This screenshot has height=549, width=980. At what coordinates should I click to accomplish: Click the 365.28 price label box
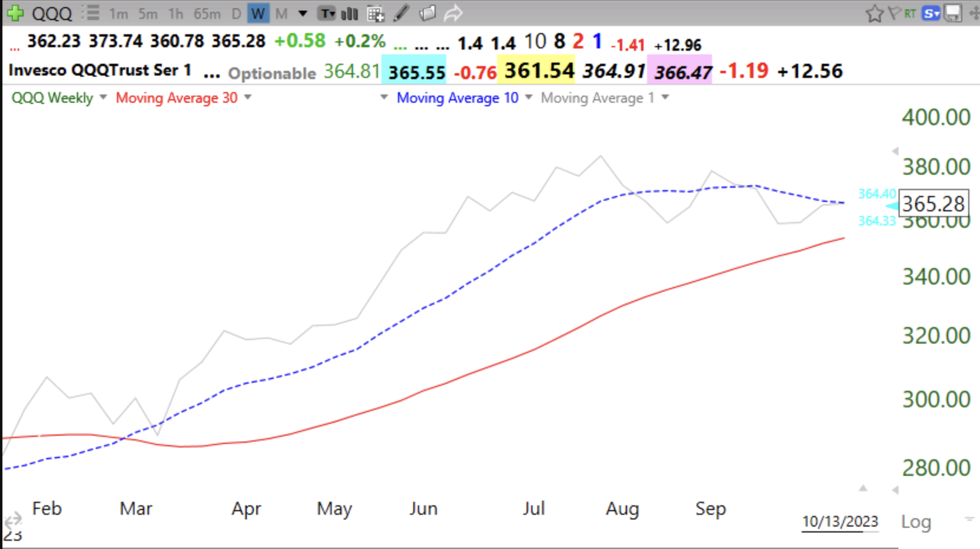933,204
